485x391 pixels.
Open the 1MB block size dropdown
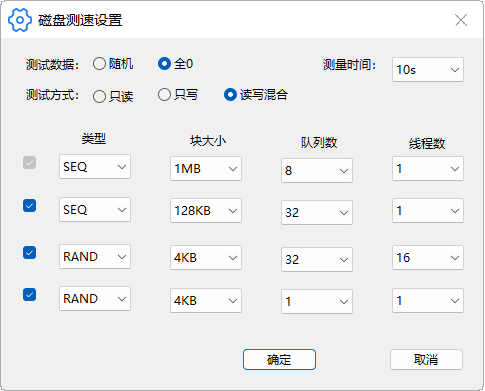(206, 169)
